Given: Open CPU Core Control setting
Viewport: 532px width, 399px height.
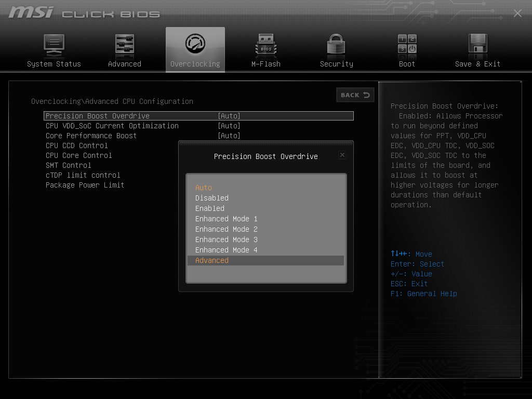Looking at the screenshot, I should point(79,155).
